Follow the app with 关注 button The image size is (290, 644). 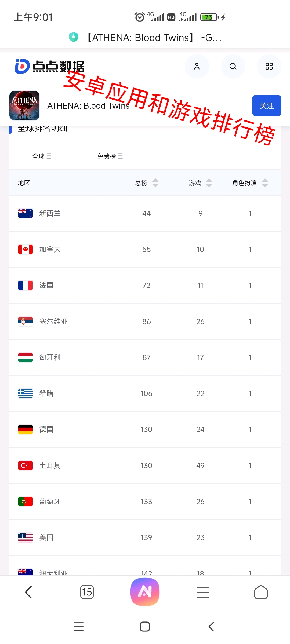pos(267,105)
